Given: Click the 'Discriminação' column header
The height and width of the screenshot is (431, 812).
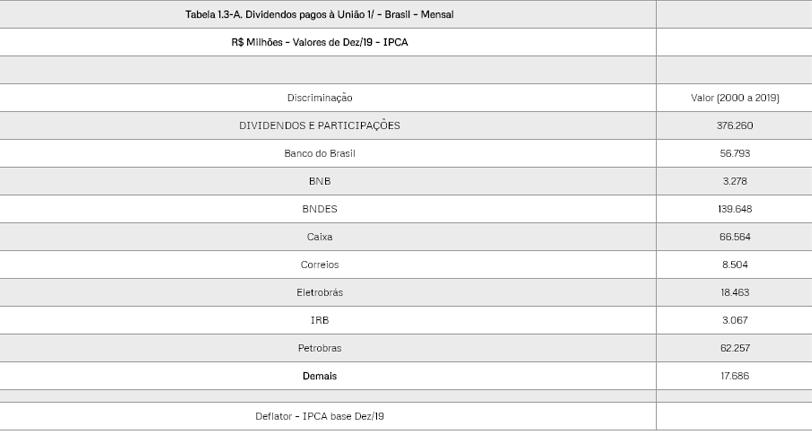Looking at the screenshot, I should pyautogui.click(x=319, y=98).
